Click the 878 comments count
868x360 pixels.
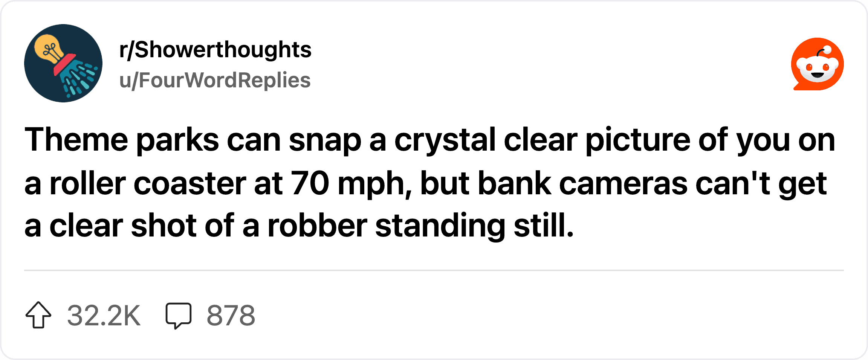pyautogui.click(x=231, y=316)
